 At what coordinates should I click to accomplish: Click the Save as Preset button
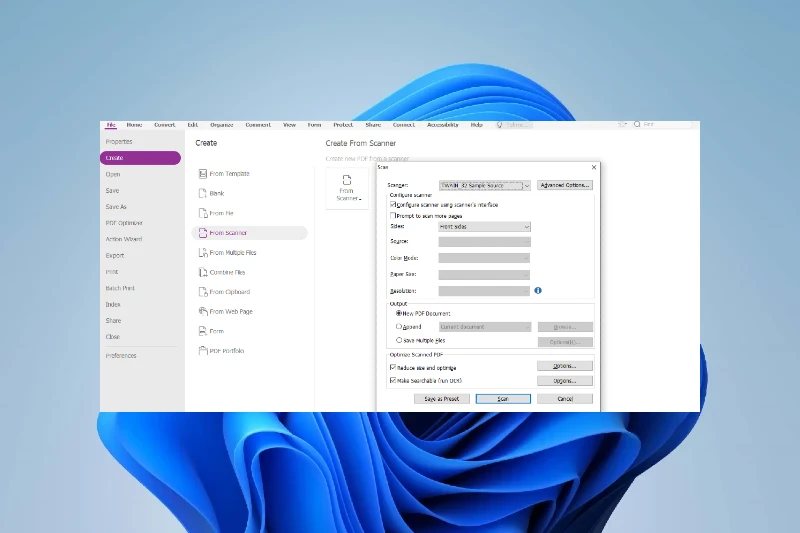click(x=442, y=399)
